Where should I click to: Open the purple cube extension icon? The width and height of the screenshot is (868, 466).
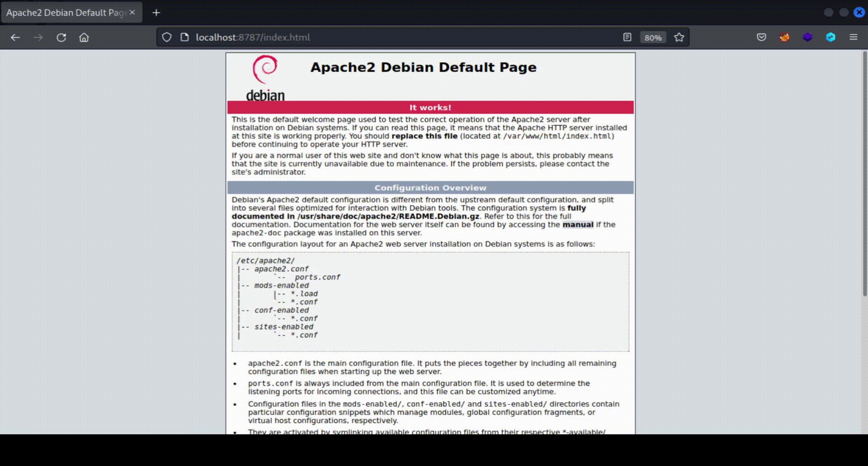click(807, 38)
